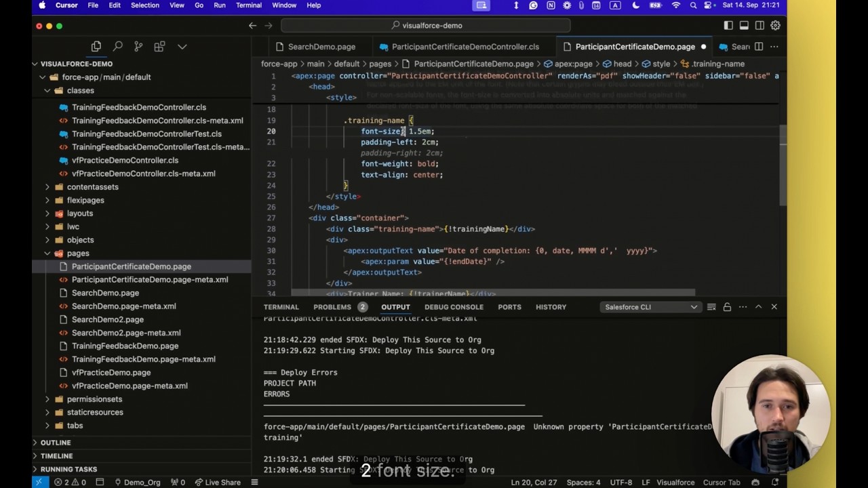This screenshot has width=868, height=488.
Task: Click unsaved dot on ParticipantCertificateDemo.page tab
Action: 703,47
